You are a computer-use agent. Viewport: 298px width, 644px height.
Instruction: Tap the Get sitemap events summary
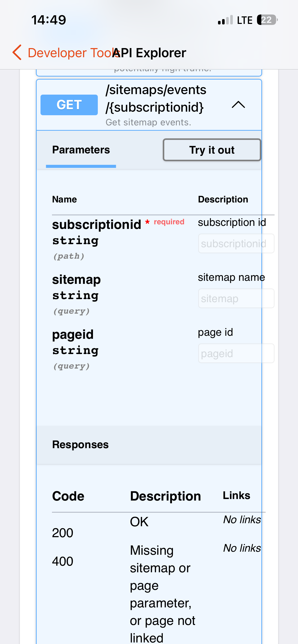(148, 123)
